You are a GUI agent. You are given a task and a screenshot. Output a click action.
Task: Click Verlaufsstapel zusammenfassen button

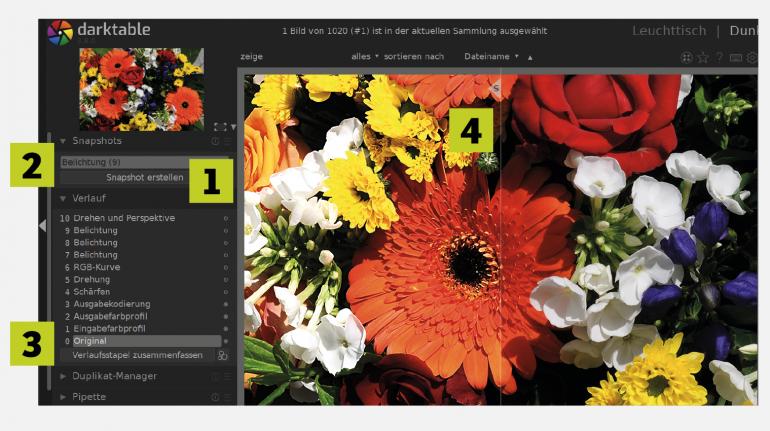coord(137,355)
